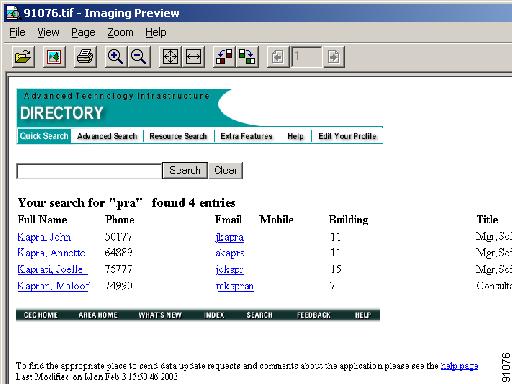
Task: Click the Building column header
Action: pyautogui.click(x=348, y=220)
